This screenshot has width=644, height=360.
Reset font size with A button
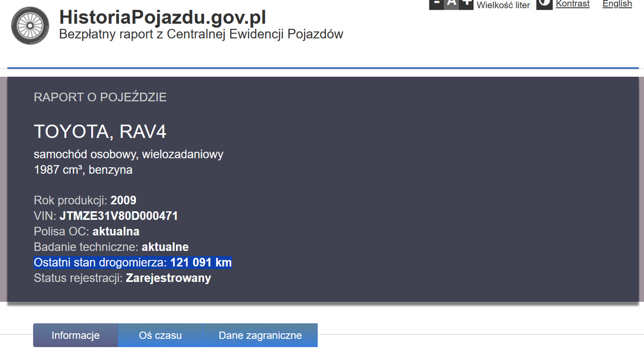click(452, 4)
